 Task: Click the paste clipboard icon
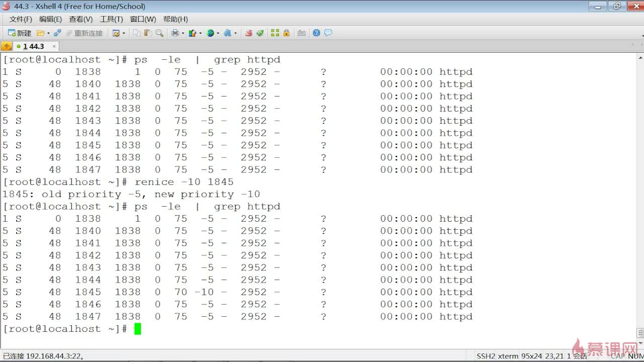[148, 33]
